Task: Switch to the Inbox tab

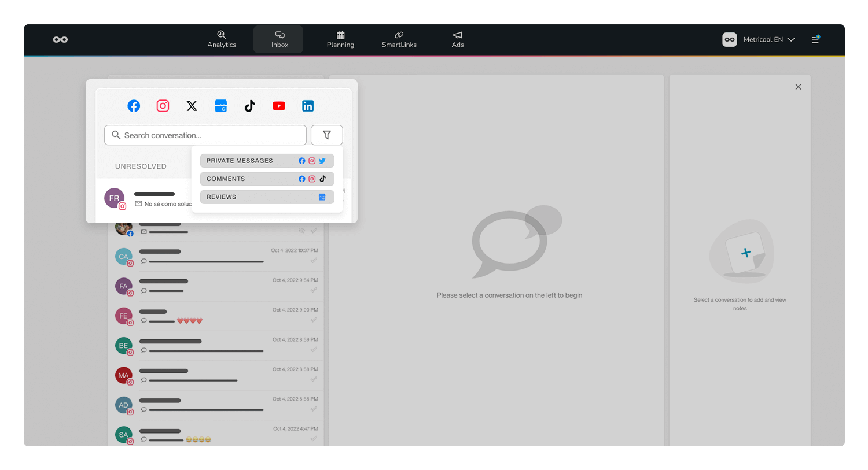Action: 279,39
